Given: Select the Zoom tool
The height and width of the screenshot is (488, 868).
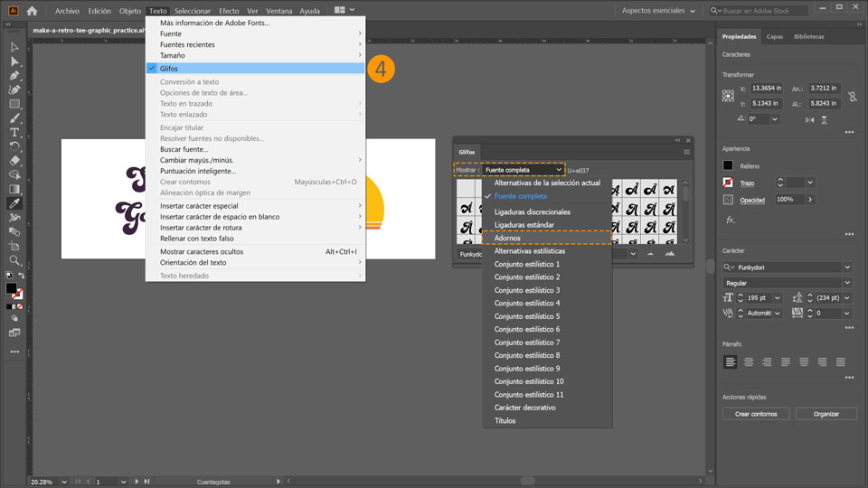Looking at the screenshot, I should pyautogui.click(x=14, y=260).
